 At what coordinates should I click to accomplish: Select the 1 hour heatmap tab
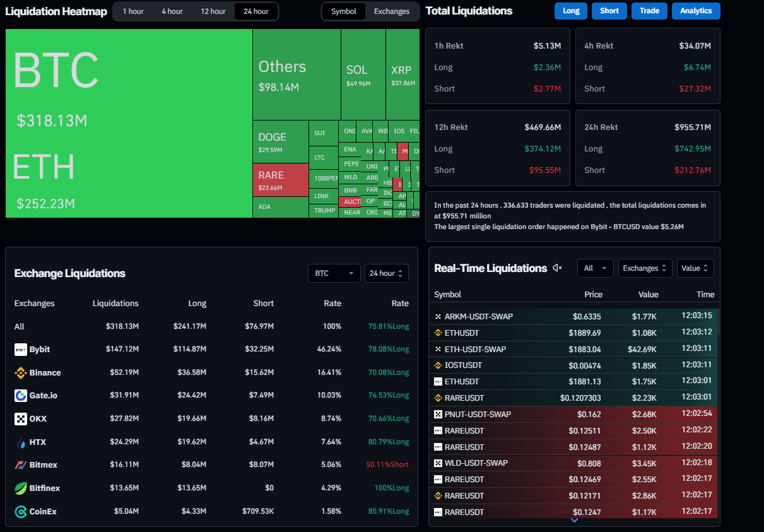[x=133, y=11]
